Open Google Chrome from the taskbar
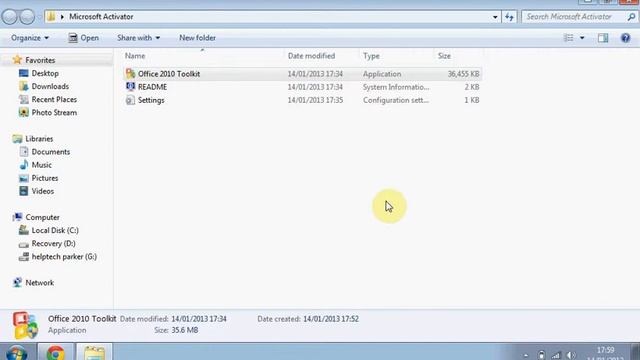The image size is (640, 360). pos(56,353)
